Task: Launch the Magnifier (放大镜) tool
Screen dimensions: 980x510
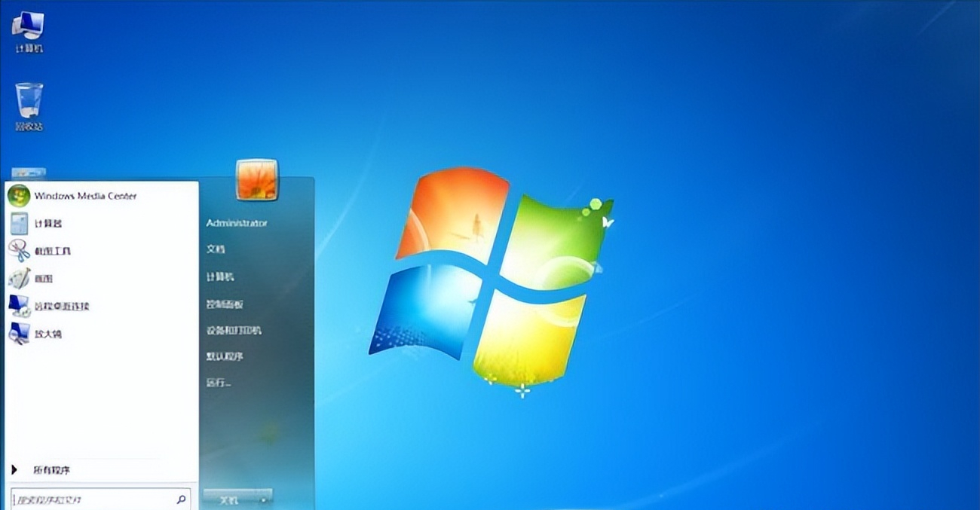Action: click(35, 334)
